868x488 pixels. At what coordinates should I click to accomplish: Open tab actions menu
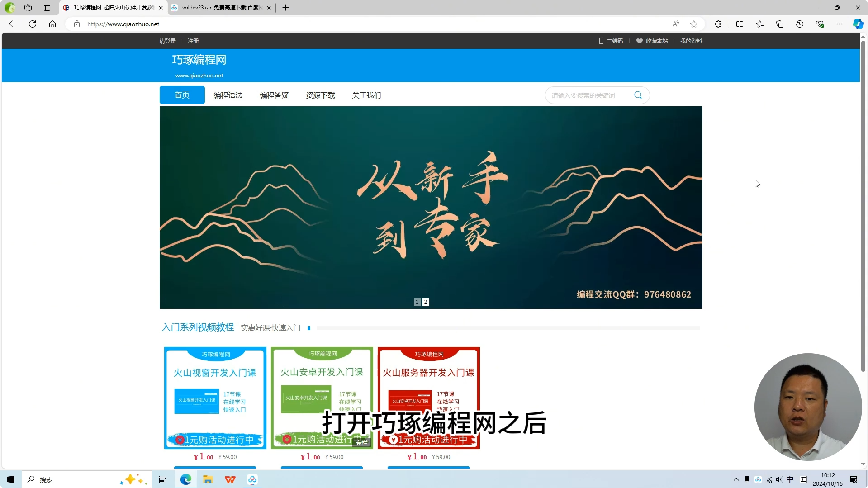coord(47,8)
